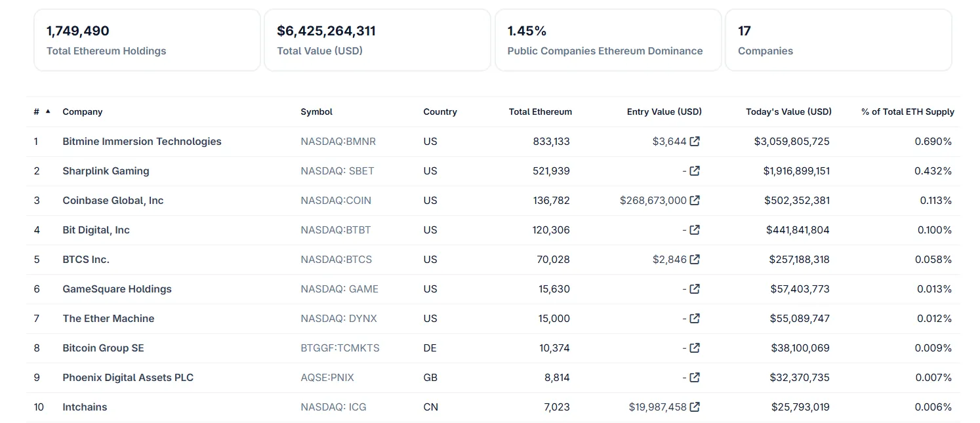Sort by Company column header
980x423 pixels.
(83, 112)
